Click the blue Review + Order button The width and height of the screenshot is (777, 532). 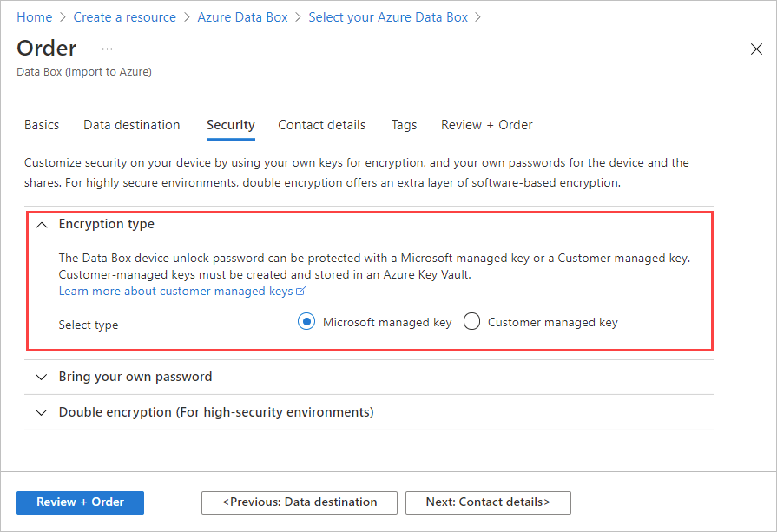(80, 502)
